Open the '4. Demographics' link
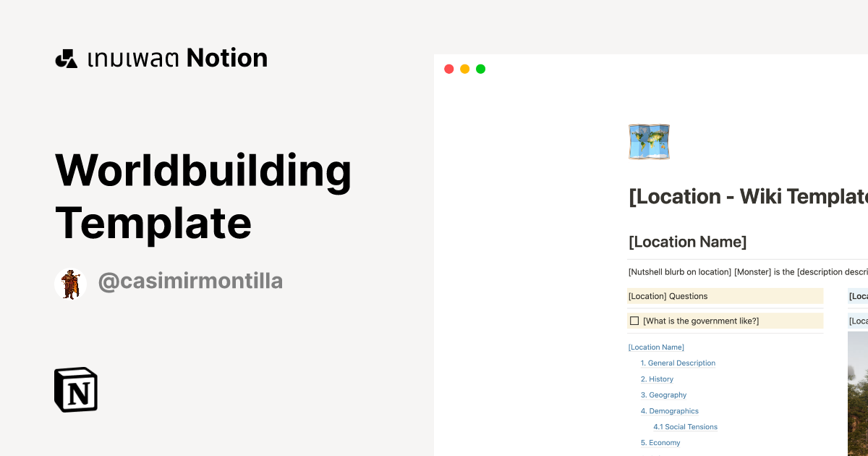 669,410
